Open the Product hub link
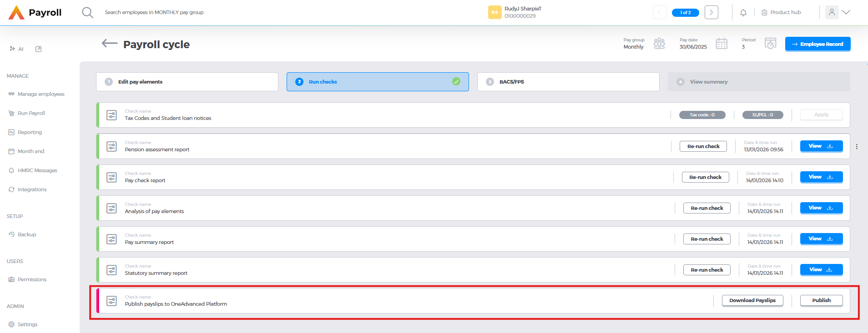This screenshot has width=868, height=333. (x=781, y=12)
